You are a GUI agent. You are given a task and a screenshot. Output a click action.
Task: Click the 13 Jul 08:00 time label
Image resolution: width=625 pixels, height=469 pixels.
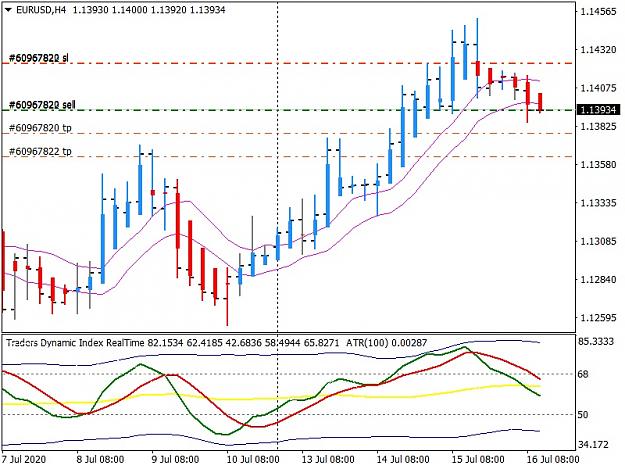point(328,459)
